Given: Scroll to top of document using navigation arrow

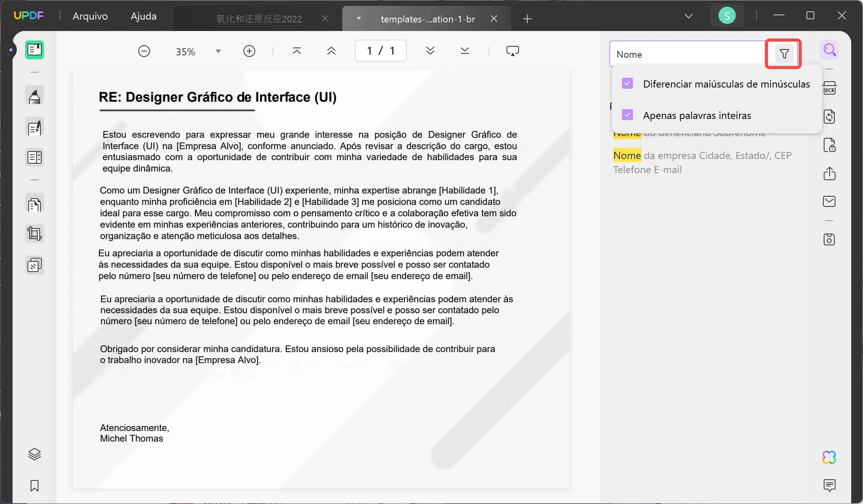Looking at the screenshot, I should point(296,50).
